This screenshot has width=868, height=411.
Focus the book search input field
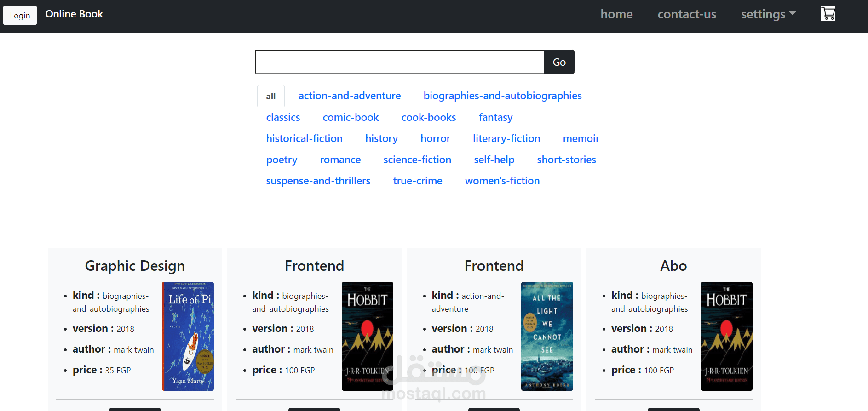(399, 62)
